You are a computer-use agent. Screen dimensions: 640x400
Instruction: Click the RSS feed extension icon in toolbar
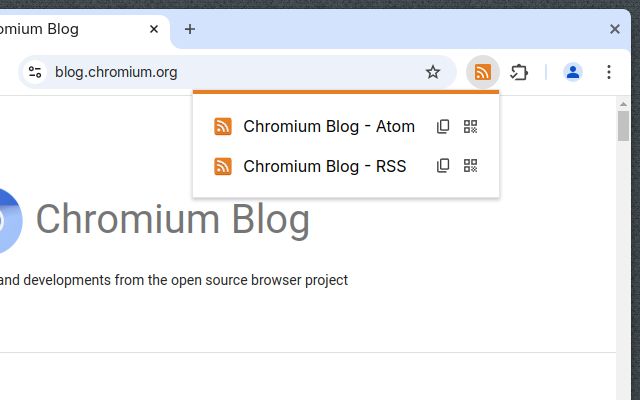coord(483,72)
